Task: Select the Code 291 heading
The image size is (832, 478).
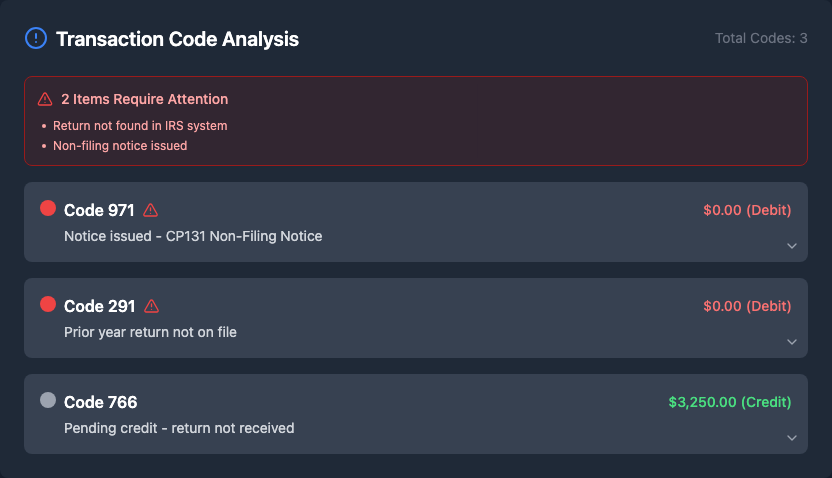Action: click(99, 306)
